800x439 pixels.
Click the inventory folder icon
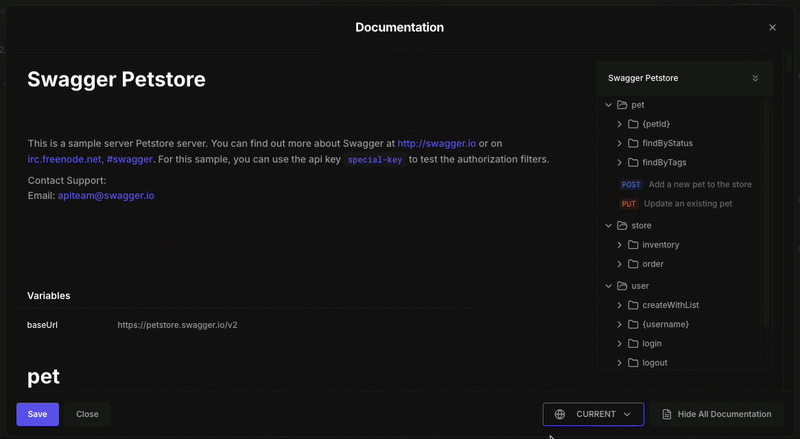(x=633, y=245)
